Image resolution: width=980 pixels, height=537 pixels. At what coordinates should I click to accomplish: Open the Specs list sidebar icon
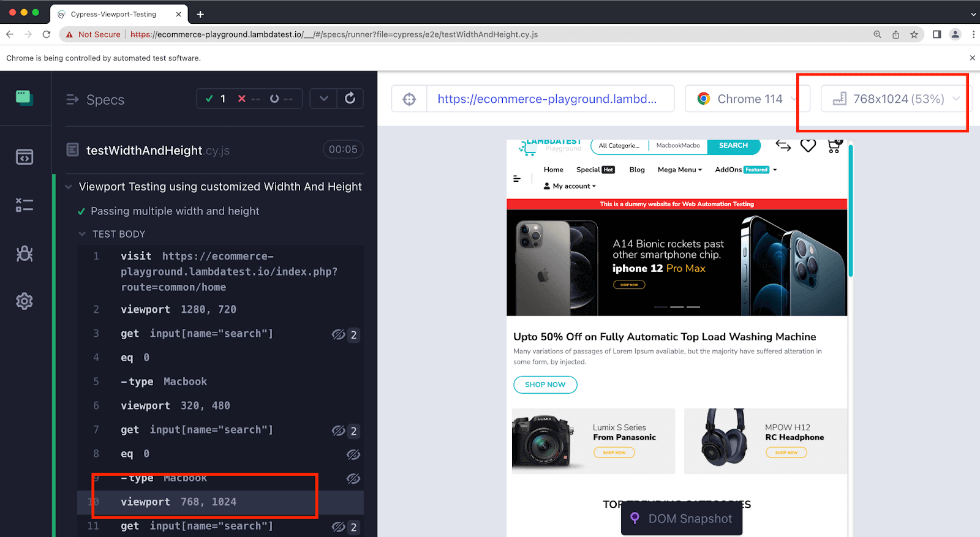click(x=24, y=157)
